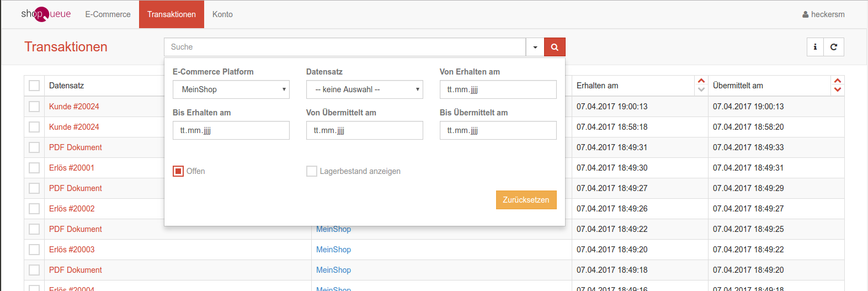Check the Erlös #20003 row checkbox
868x291 pixels.
[x=34, y=250]
